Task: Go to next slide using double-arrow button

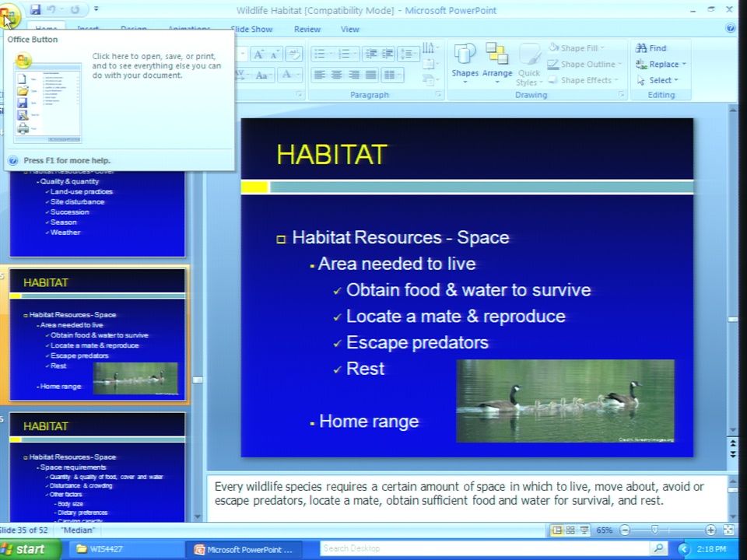Action: pos(733,453)
